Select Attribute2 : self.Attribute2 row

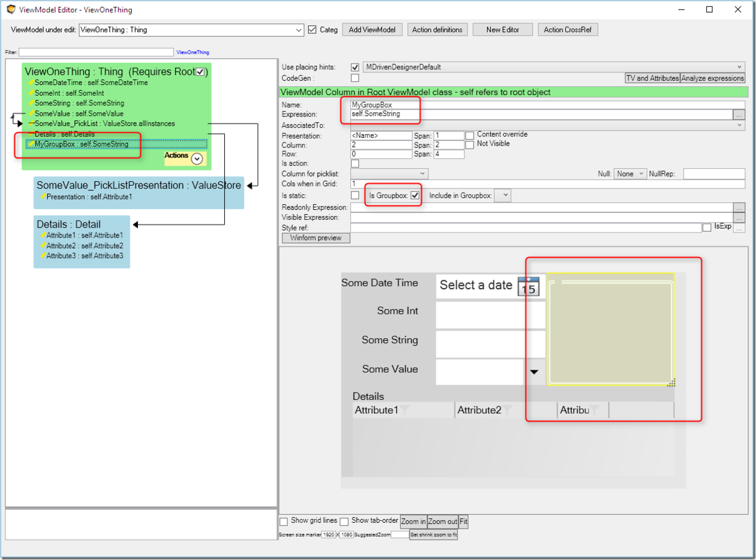click(x=81, y=246)
